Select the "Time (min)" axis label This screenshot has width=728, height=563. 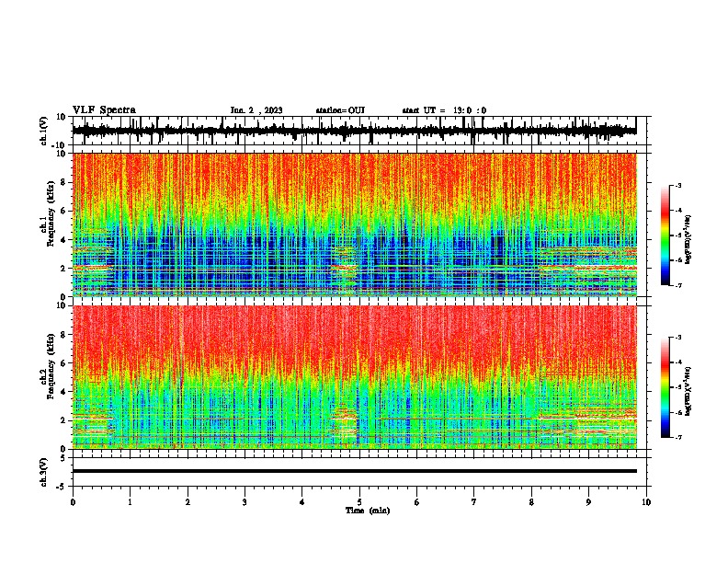pyautogui.click(x=368, y=511)
